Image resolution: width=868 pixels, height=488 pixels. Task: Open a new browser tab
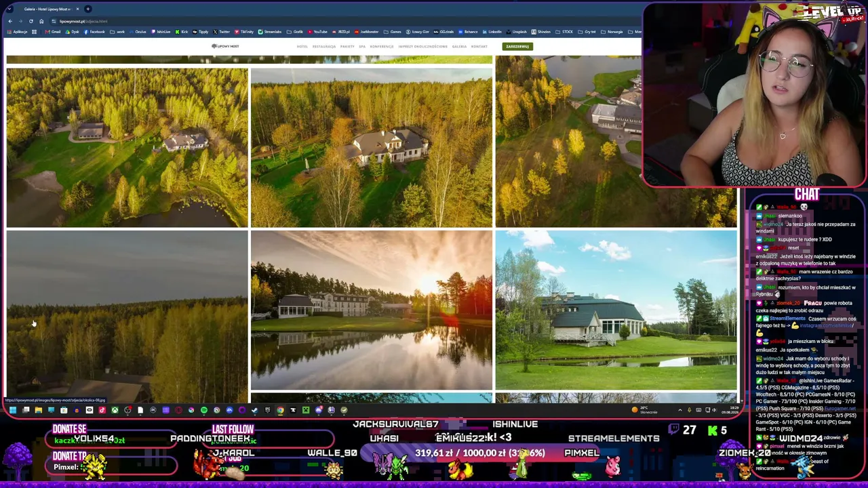[87, 9]
